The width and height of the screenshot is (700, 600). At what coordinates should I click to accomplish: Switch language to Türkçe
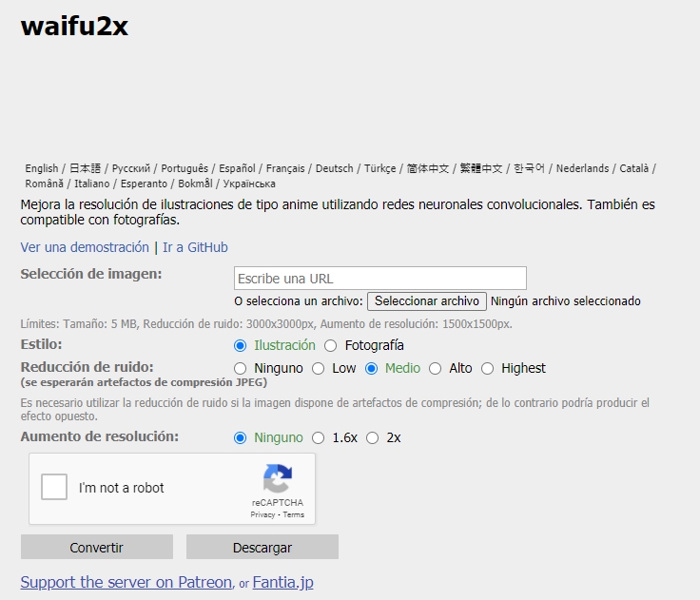[379, 168]
